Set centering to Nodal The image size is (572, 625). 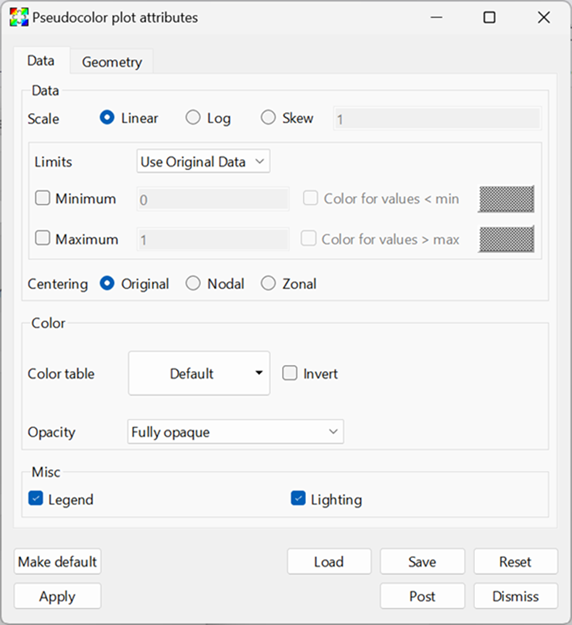(x=193, y=283)
